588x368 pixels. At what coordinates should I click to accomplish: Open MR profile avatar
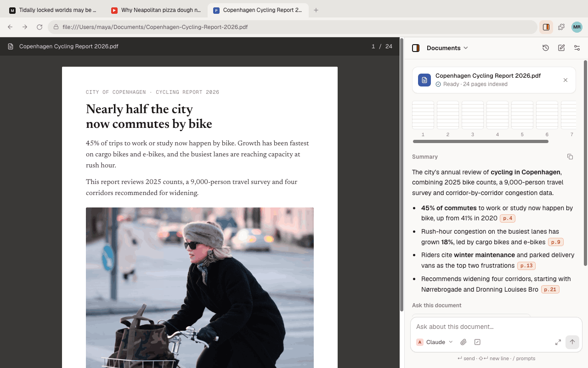coord(577,27)
